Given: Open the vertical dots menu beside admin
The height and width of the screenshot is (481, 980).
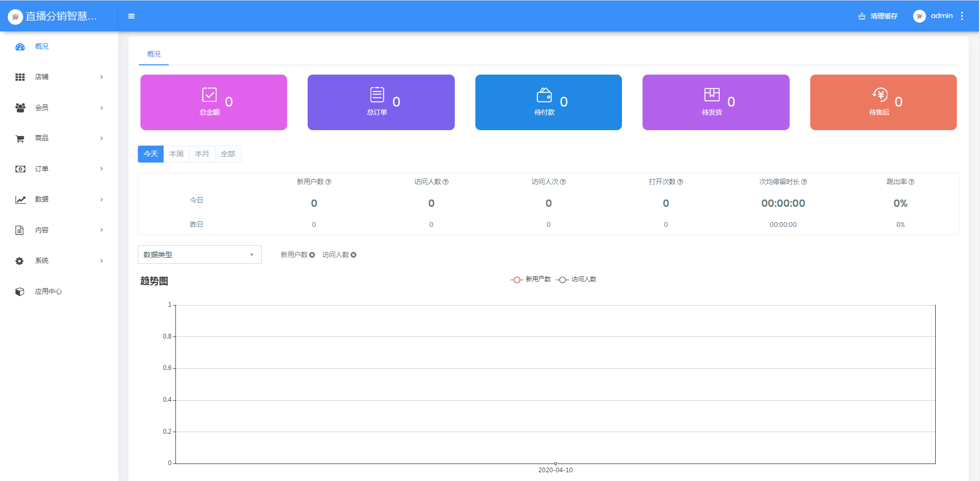Looking at the screenshot, I should point(961,16).
